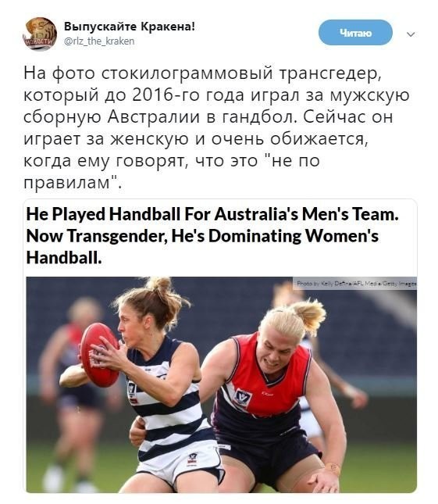The image size is (438, 504).
Task: Open the @rlz_the_kraken handle link
Action: (99, 41)
